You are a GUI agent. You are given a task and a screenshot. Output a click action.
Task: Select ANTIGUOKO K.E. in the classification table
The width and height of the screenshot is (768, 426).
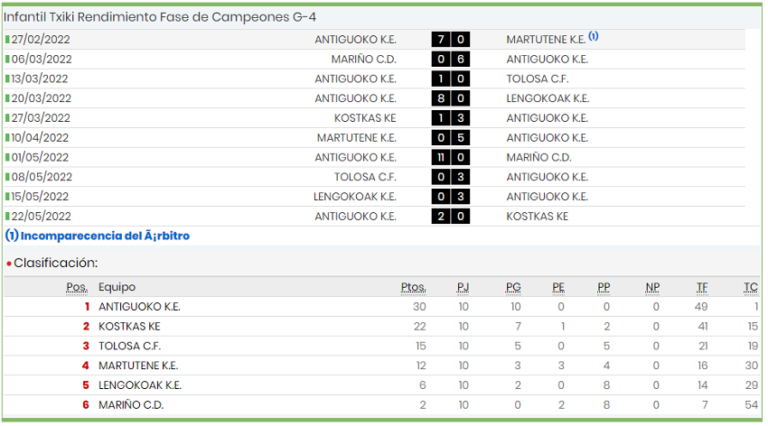[140, 307]
